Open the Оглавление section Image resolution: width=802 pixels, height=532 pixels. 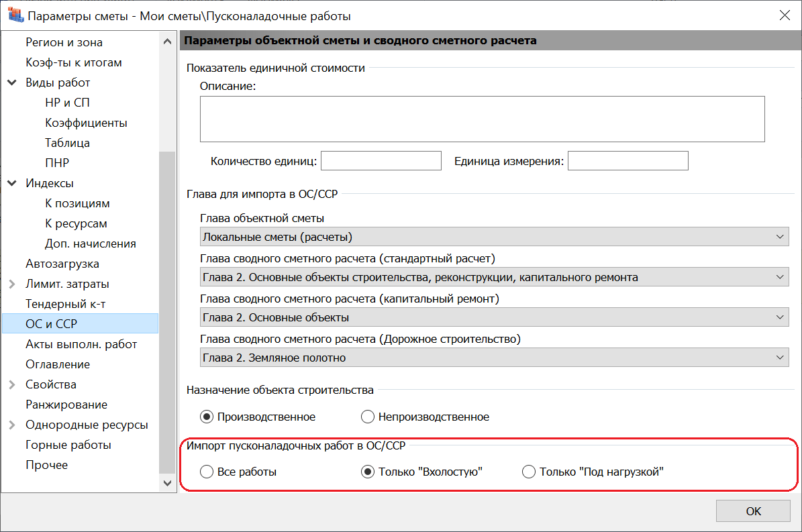(x=58, y=364)
